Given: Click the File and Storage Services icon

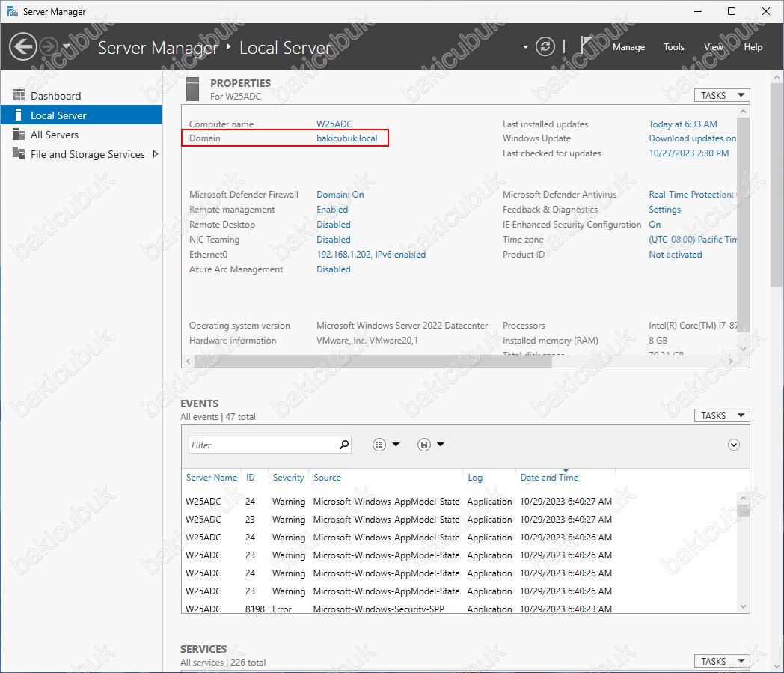Looking at the screenshot, I should pos(19,153).
